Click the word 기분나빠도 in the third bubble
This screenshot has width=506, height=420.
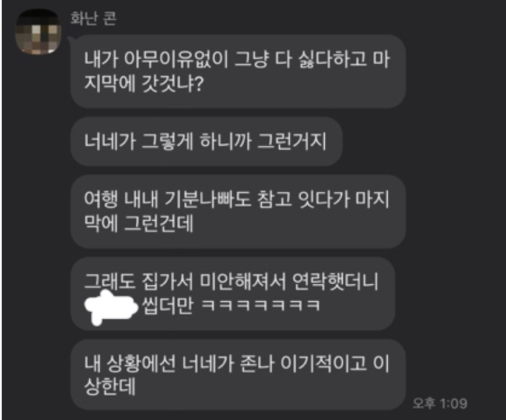tap(208, 199)
